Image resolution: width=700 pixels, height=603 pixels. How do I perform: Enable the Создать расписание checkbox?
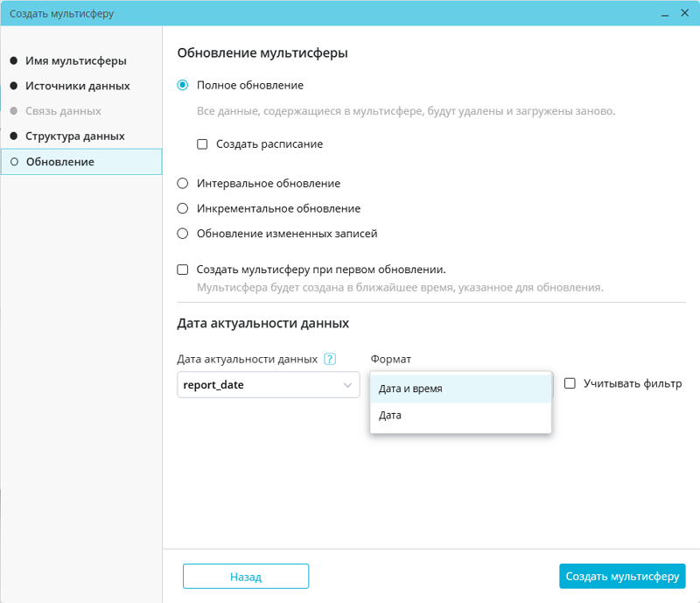[x=202, y=144]
